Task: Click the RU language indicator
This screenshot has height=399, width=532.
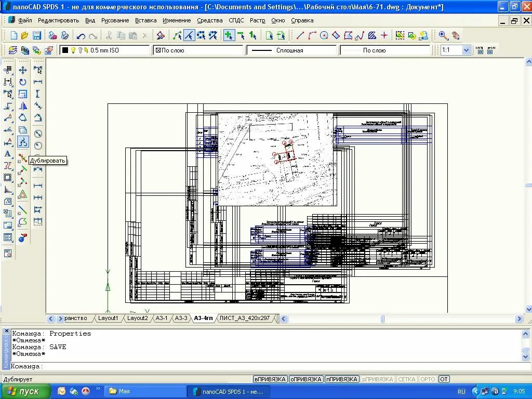Action: point(461,392)
